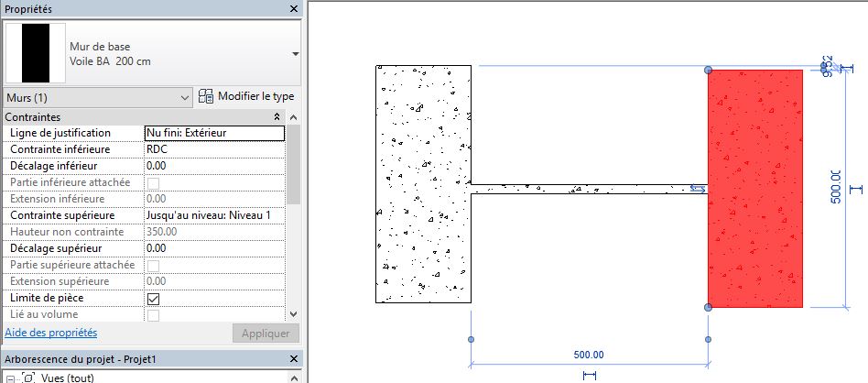Open the Murs (1) filter dropdown
The image size is (868, 383).
(x=186, y=97)
